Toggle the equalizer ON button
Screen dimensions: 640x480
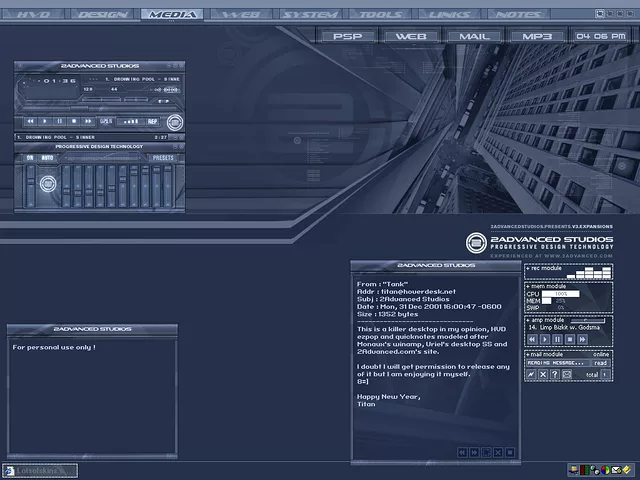pos(30,158)
